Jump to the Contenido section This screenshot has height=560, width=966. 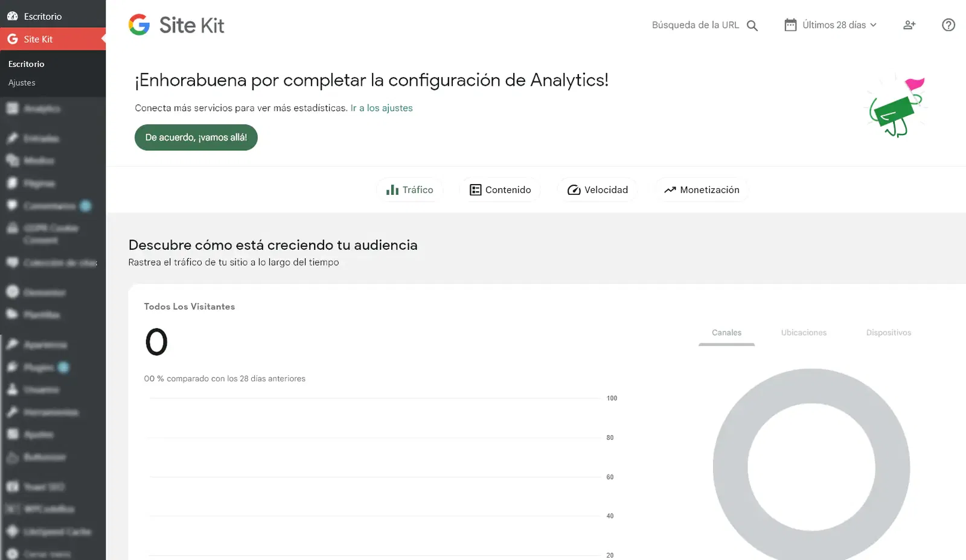tap(501, 189)
